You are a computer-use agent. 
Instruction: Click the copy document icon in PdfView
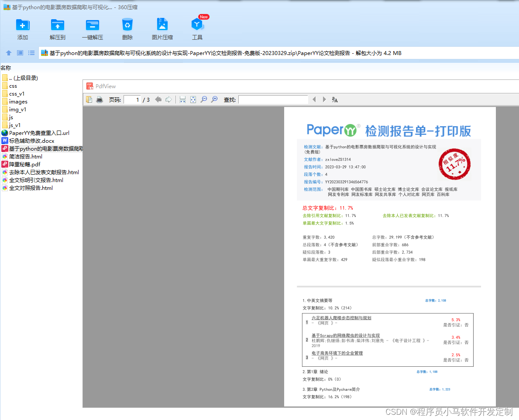click(x=89, y=100)
